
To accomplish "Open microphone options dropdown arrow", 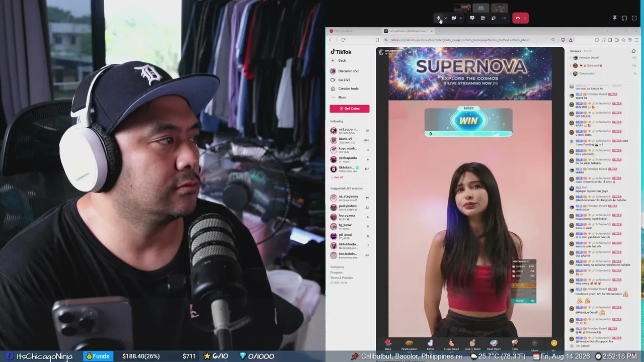I will (x=445, y=18).
